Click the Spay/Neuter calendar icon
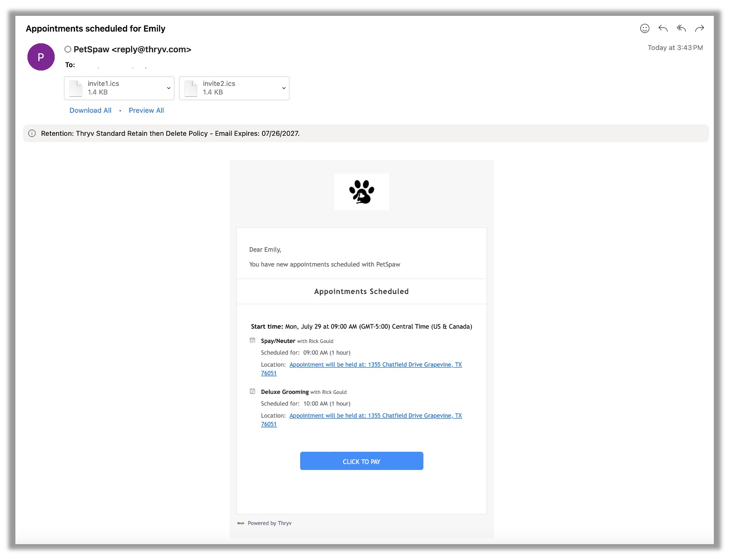This screenshot has width=732, height=560. coord(253,341)
